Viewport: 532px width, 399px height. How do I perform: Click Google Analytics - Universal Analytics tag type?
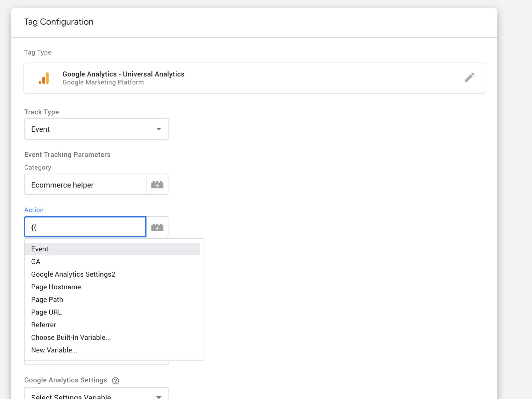(254, 78)
